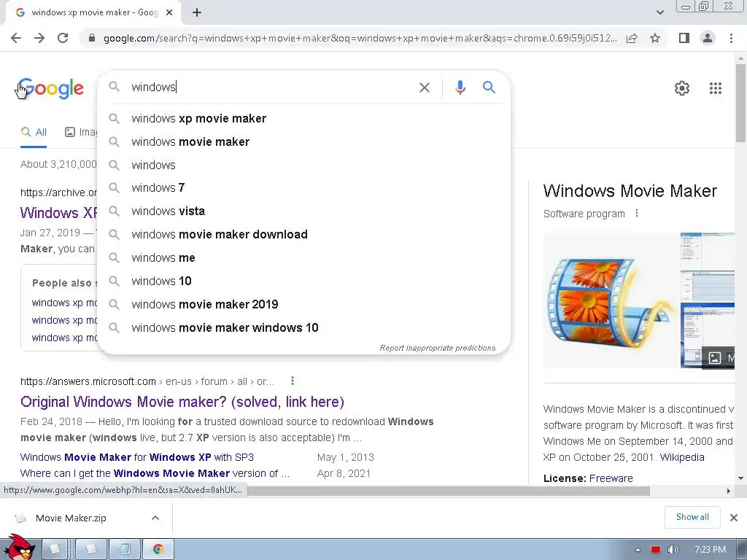
Task: Select suggestion windows xp movie maker
Action: click(304, 119)
